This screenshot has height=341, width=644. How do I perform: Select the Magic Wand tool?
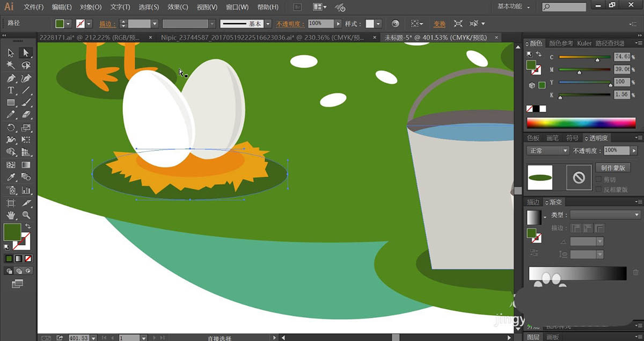pos(11,65)
